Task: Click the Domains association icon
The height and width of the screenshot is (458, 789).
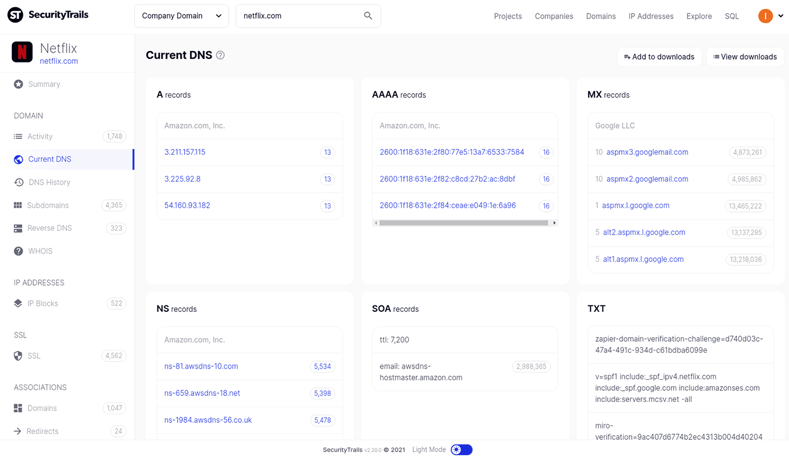Action: (x=18, y=408)
